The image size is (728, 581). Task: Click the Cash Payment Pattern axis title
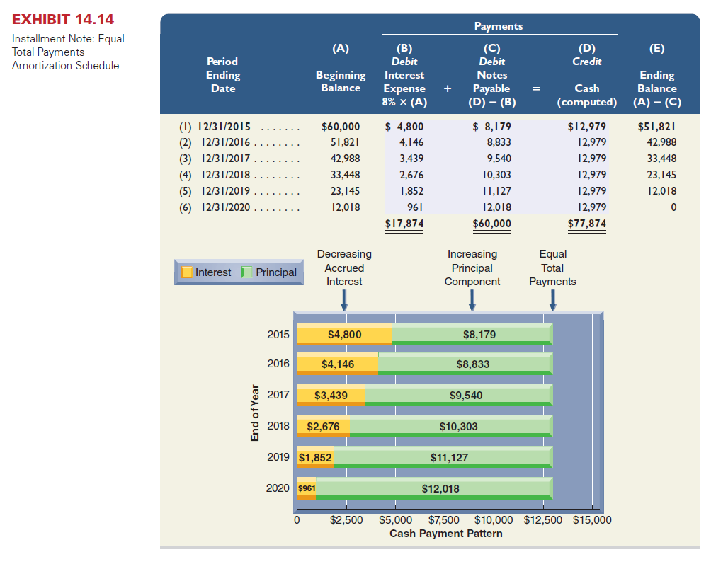[x=445, y=534]
